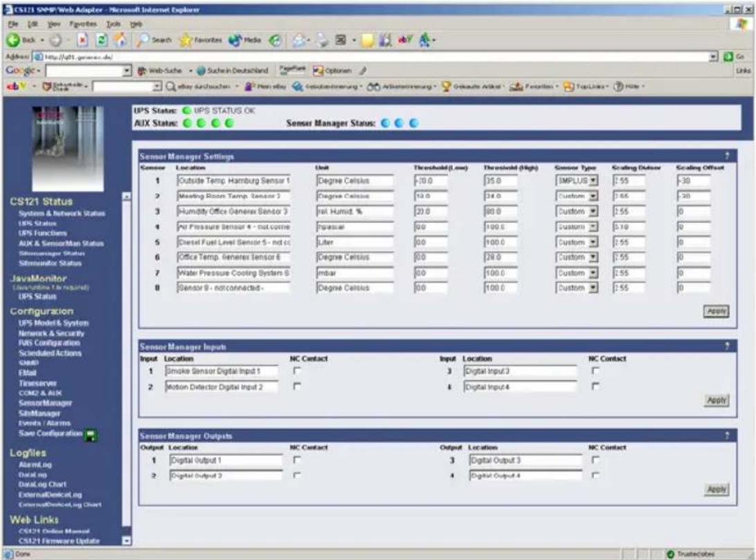Viewport: 756px width, 560px height.
Task: Click the sidebar scroll up arrow
Action: click(126, 197)
